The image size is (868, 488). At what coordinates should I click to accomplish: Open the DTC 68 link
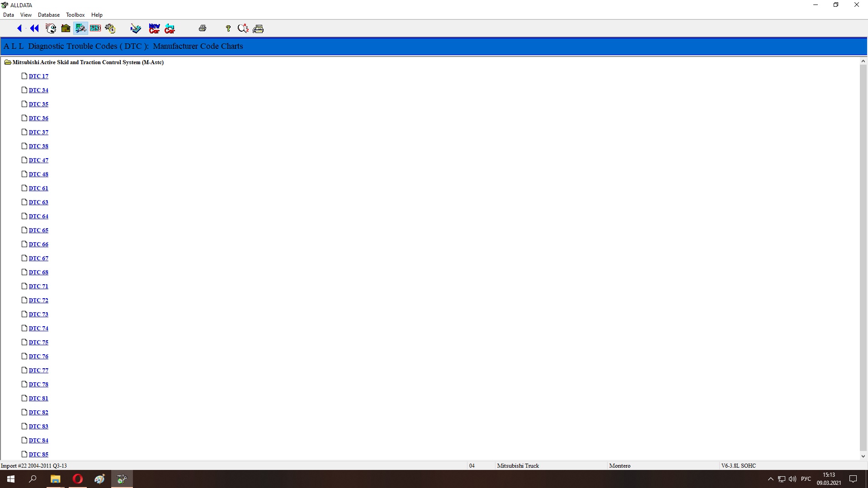tap(38, 272)
